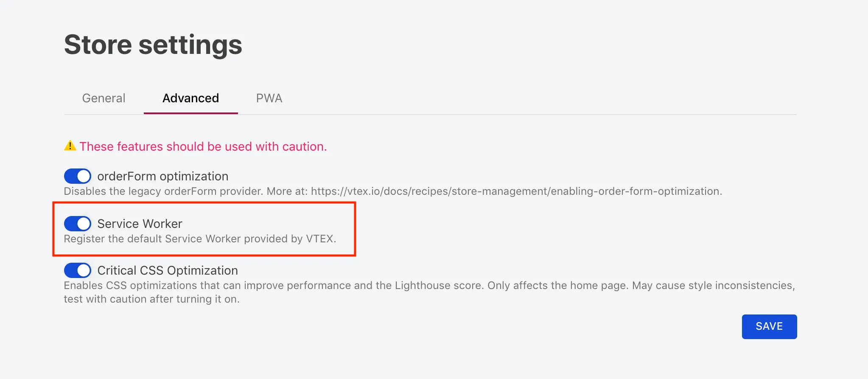
Task: Click the Critical CSS Optimization label
Action: (x=167, y=270)
